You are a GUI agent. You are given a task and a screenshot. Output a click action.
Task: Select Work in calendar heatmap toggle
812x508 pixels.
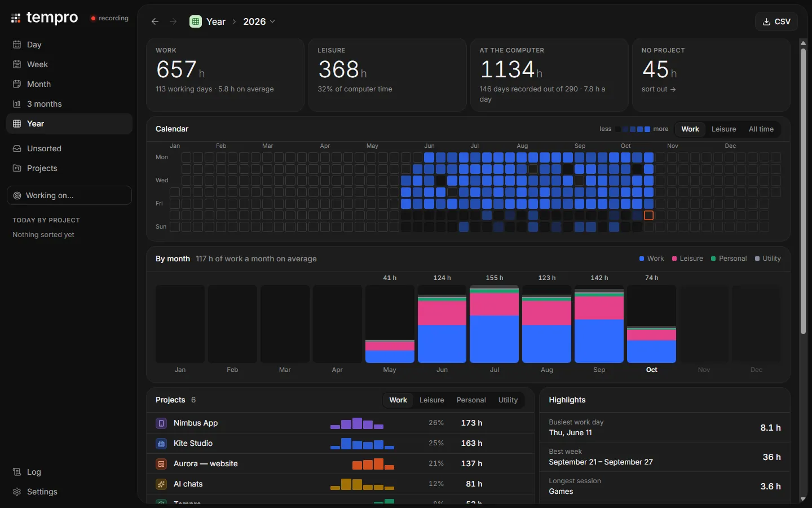[x=690, y=129]
